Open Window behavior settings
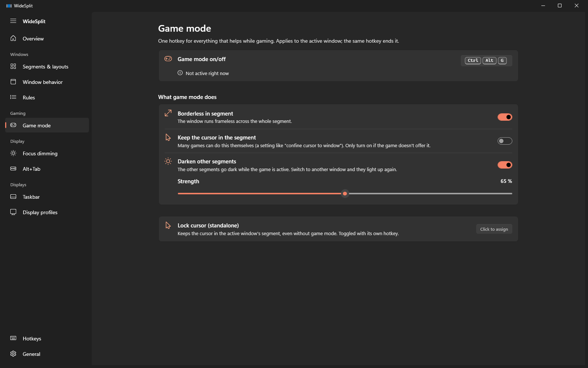 [47, 82]
